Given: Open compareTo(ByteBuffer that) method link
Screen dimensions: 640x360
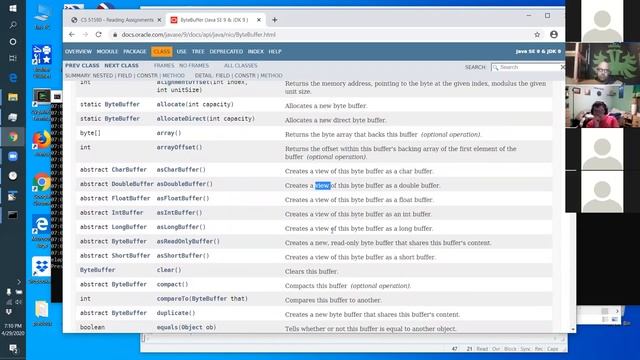Looking at the screenshot, I should pyautogui.click(x=202, y=299).
